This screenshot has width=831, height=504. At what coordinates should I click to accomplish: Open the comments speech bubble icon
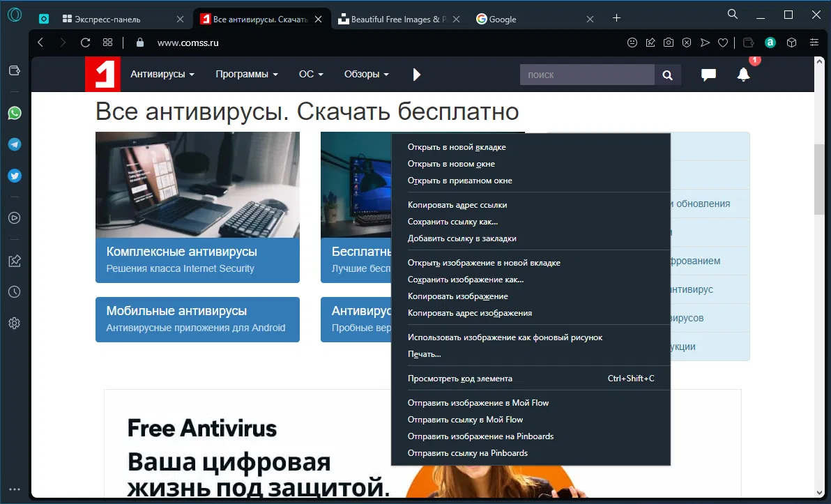pyautogui.click(x=708, y=74)
